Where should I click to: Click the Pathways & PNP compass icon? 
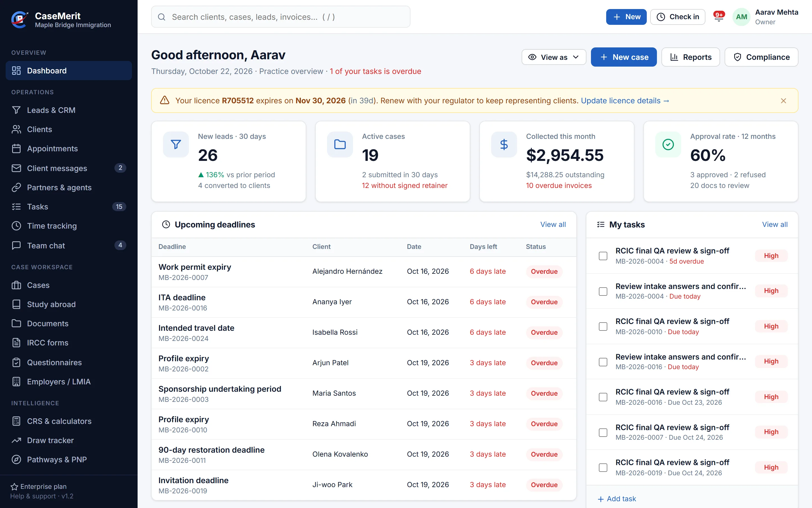tap(16, 460)
